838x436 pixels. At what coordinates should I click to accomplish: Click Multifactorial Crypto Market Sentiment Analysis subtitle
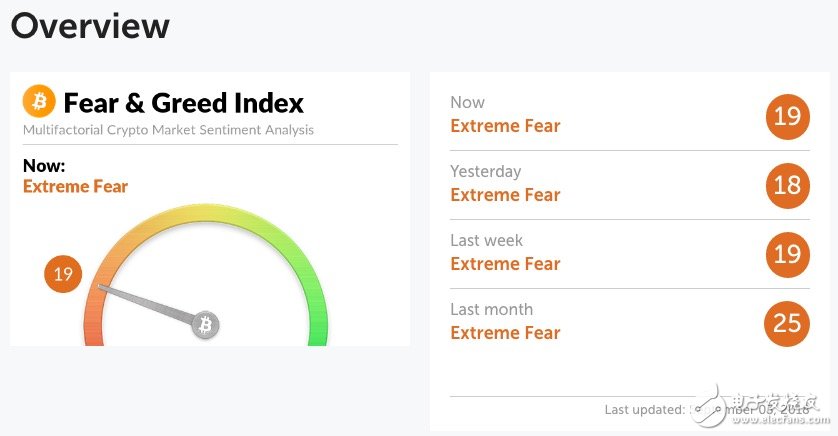click(168, 130)
